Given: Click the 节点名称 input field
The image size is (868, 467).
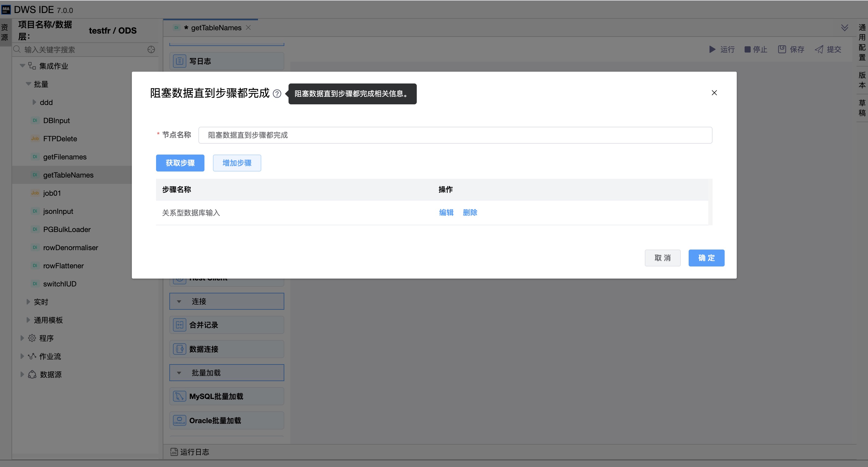Looking at the screenshot, I should (455, 135).
